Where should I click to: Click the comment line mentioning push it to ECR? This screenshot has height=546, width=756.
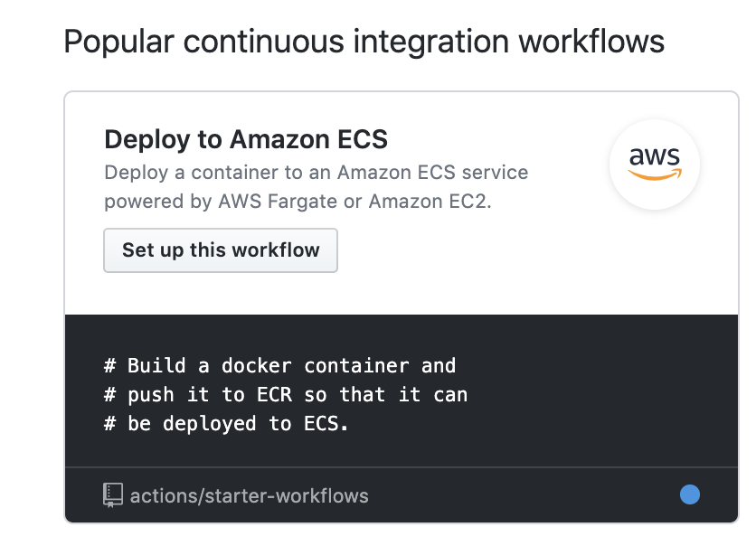[286, 394]
